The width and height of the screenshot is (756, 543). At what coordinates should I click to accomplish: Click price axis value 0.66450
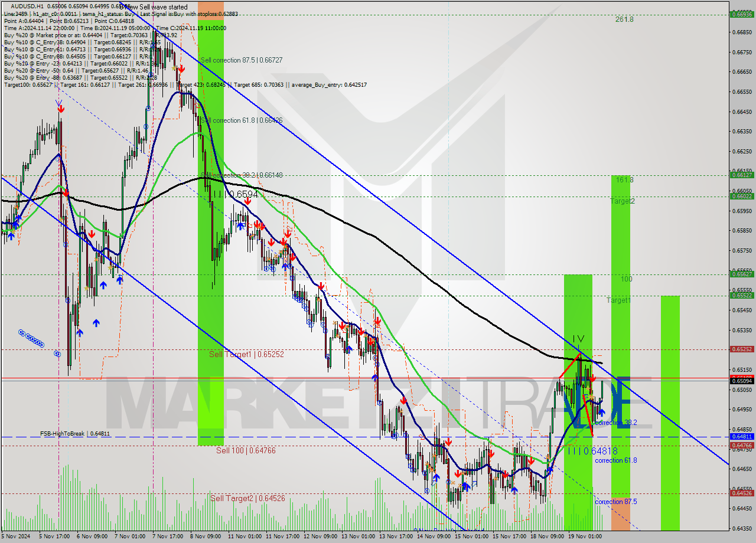click(x=741, y=112)
